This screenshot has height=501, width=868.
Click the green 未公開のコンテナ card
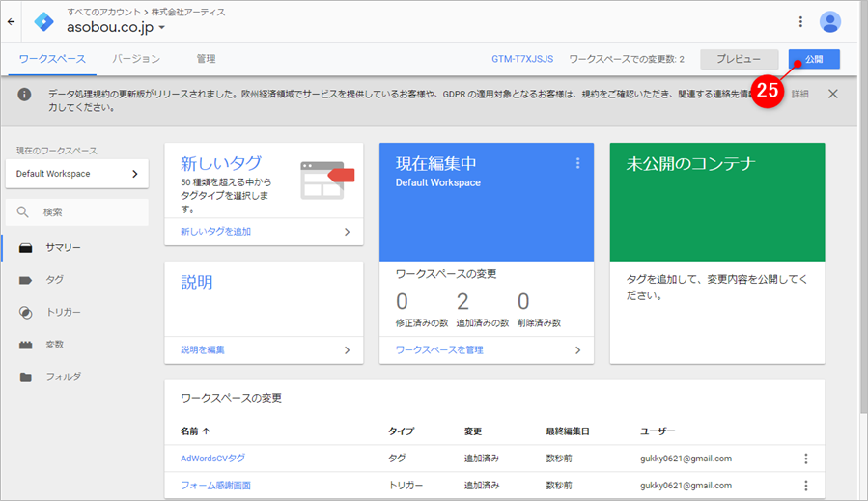(x=717, y=202)
